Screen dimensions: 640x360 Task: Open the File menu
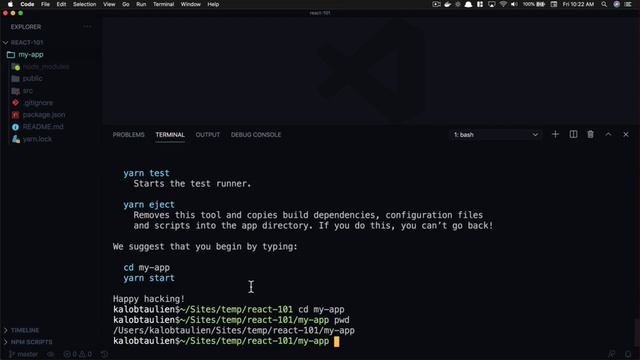[x=45, y=4]
